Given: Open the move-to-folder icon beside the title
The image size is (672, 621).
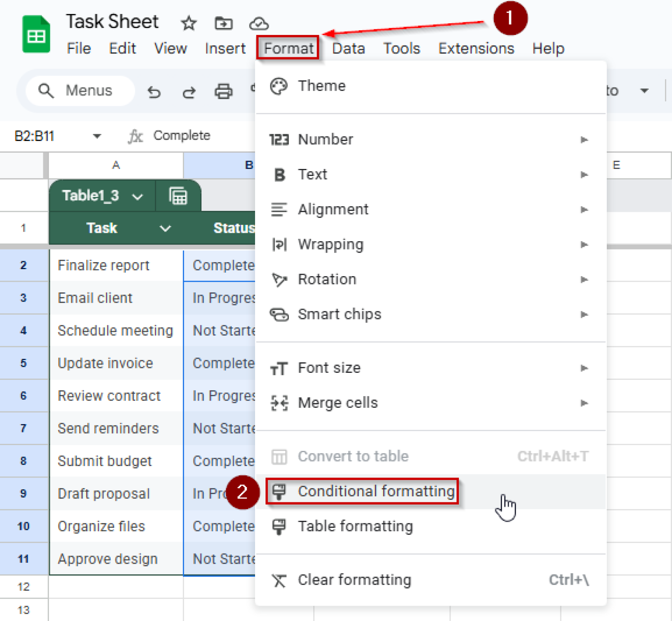Looking at the screenshot, I should (223, 24).
